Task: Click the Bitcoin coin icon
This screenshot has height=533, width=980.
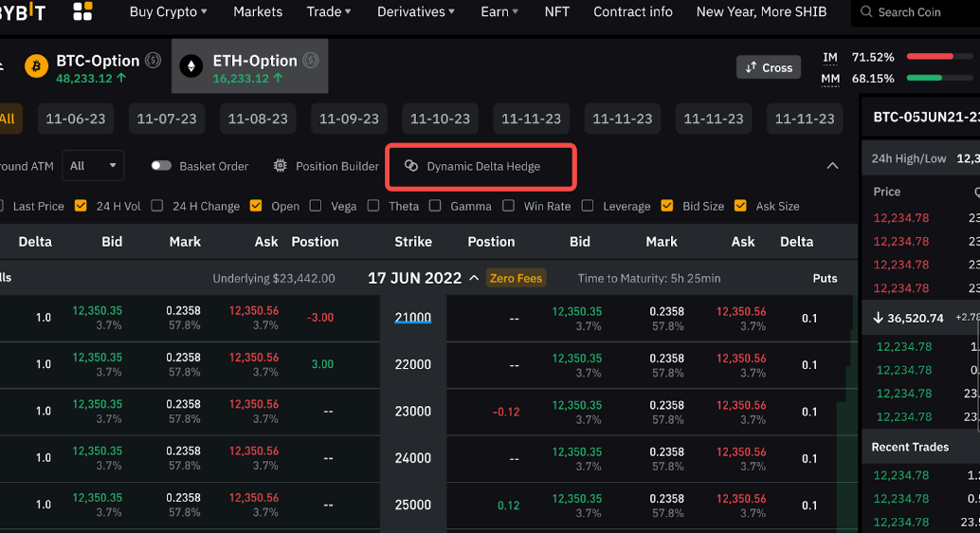Action: tap(37, 66)
